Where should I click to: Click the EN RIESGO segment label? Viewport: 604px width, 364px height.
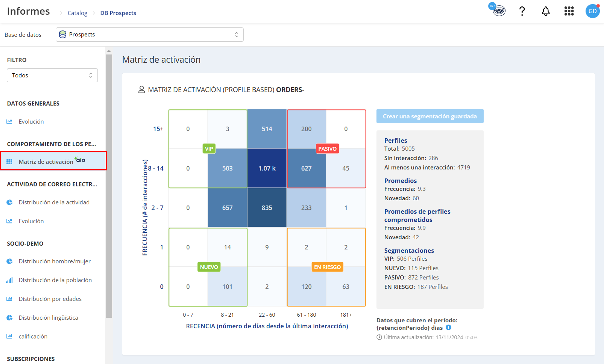[x=327, y=267]
